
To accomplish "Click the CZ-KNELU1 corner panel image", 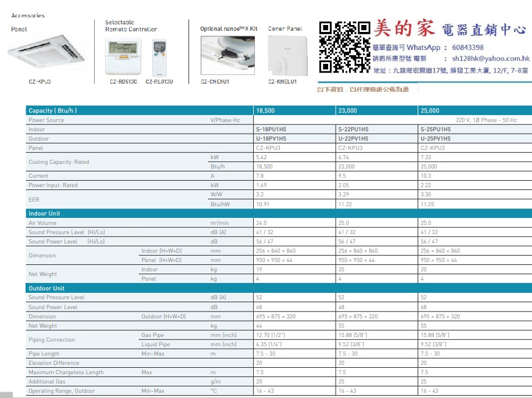I will click(287, 56).
